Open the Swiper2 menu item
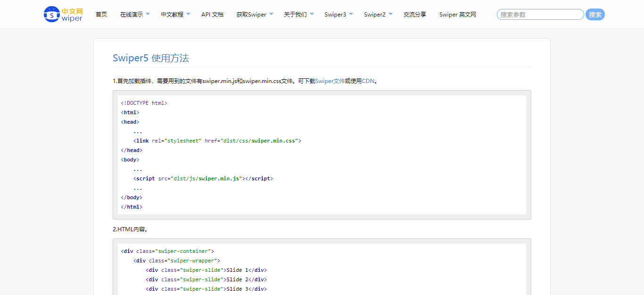Screen dimensions: 644x295 pos(375,15)
